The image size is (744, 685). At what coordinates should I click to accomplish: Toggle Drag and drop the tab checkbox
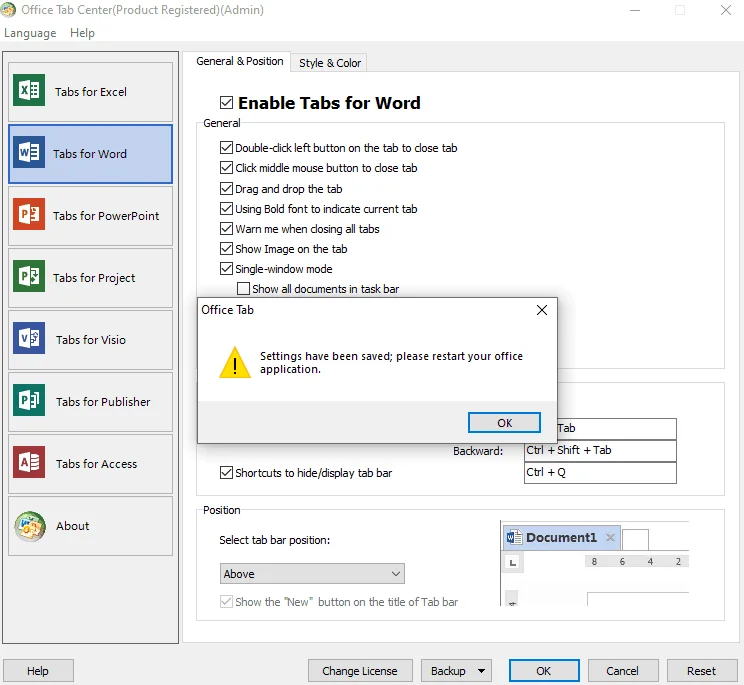coord(226,188)
